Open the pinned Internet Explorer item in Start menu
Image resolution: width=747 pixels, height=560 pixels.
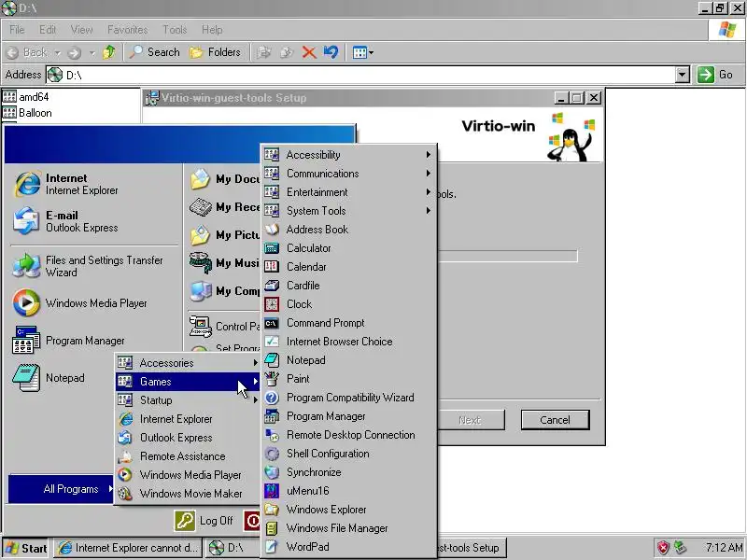point(94,184)
